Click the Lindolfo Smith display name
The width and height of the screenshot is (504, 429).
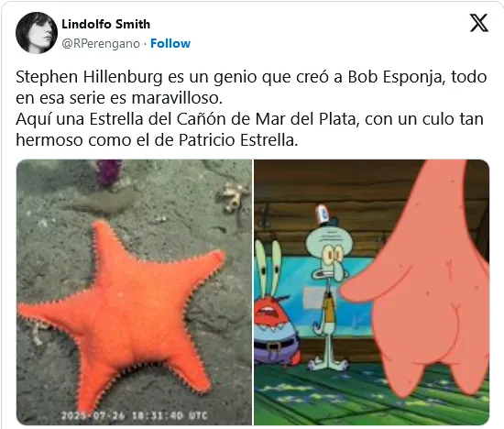(105, 24)
